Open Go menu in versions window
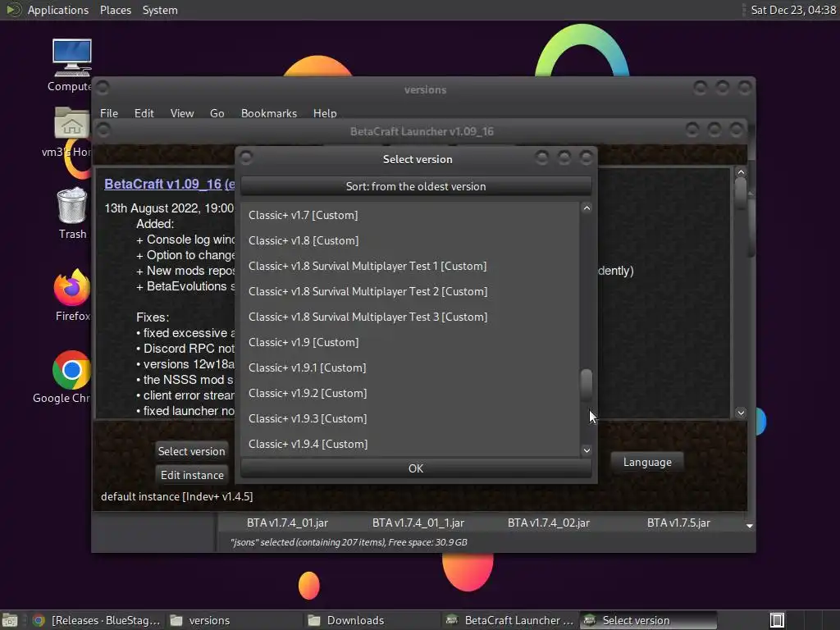 click(217, 113)
